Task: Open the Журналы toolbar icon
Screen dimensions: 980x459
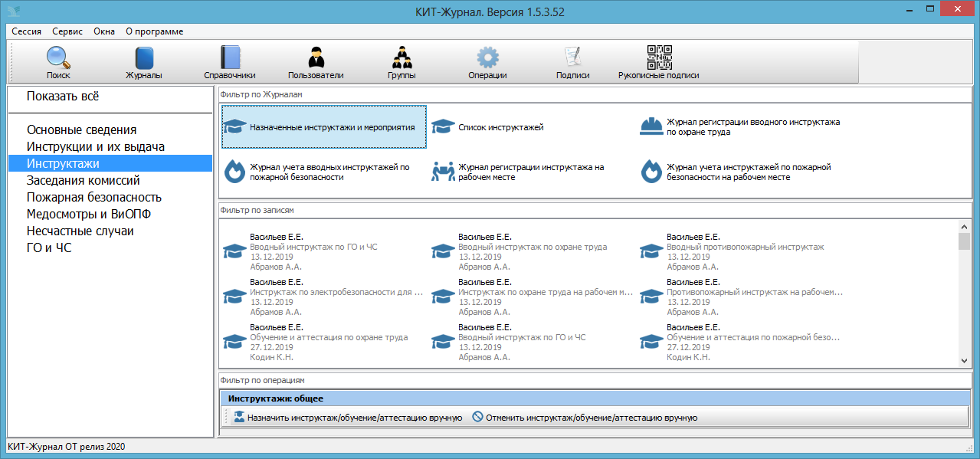Action: [144, 63]
